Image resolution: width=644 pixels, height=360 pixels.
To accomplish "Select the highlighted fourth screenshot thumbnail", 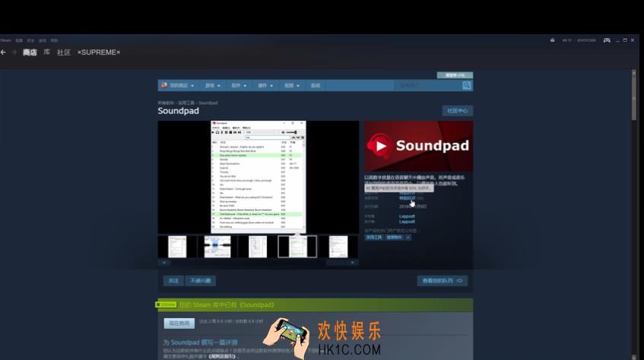I will point(297,247).
